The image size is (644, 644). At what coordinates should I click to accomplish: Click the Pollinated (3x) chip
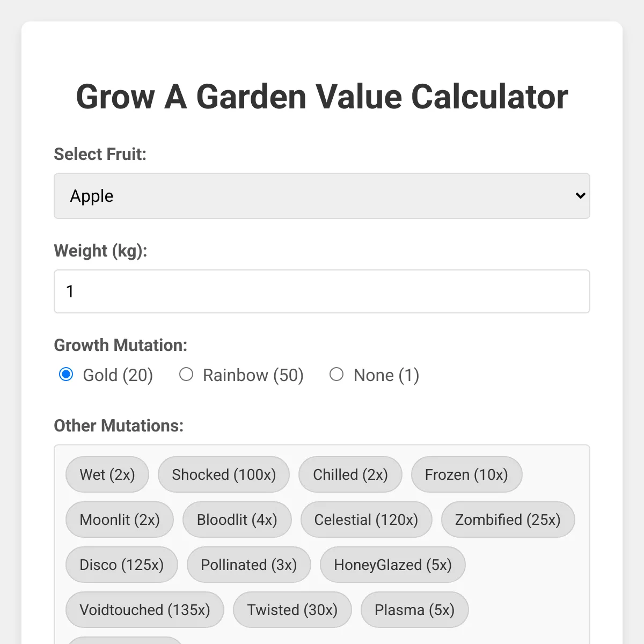click(249, 565)
